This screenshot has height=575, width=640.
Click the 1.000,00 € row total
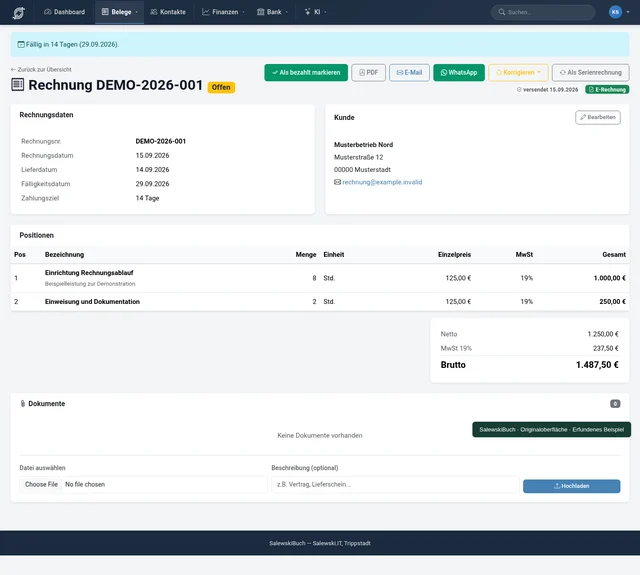609,278
